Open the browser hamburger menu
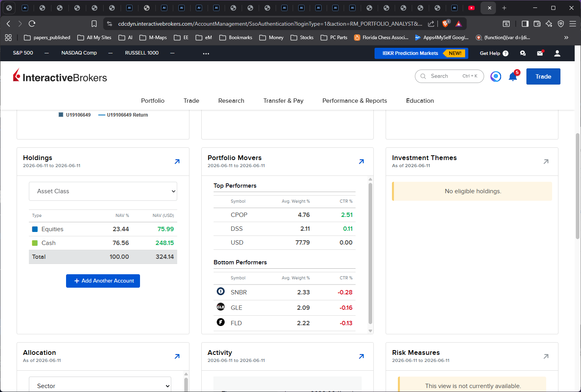Screen dimensions: 581x392 [573, 24]
